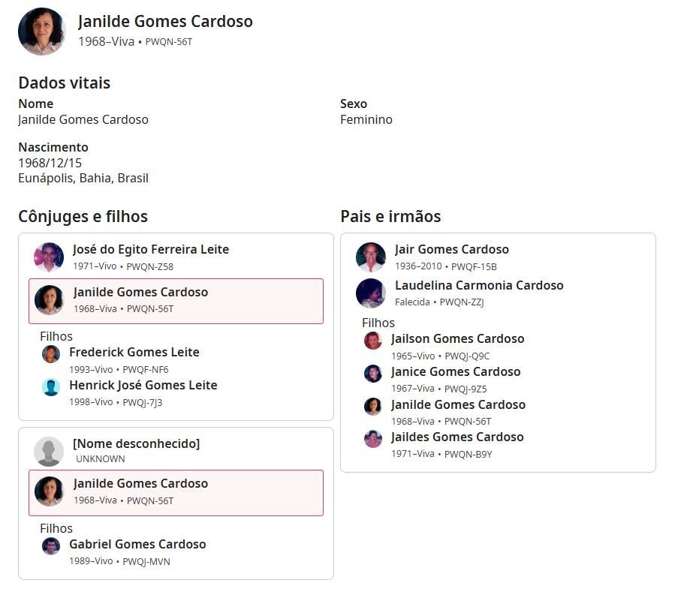Screen dimensions: 675x616
Task: Click Jailson Gomes Cardoso's small avatar
Action: click(x=373, y=341)
